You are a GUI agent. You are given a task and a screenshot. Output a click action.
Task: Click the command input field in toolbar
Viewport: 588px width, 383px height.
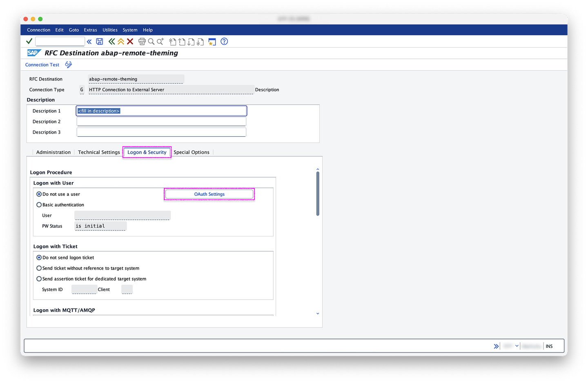tap(60, 41)
